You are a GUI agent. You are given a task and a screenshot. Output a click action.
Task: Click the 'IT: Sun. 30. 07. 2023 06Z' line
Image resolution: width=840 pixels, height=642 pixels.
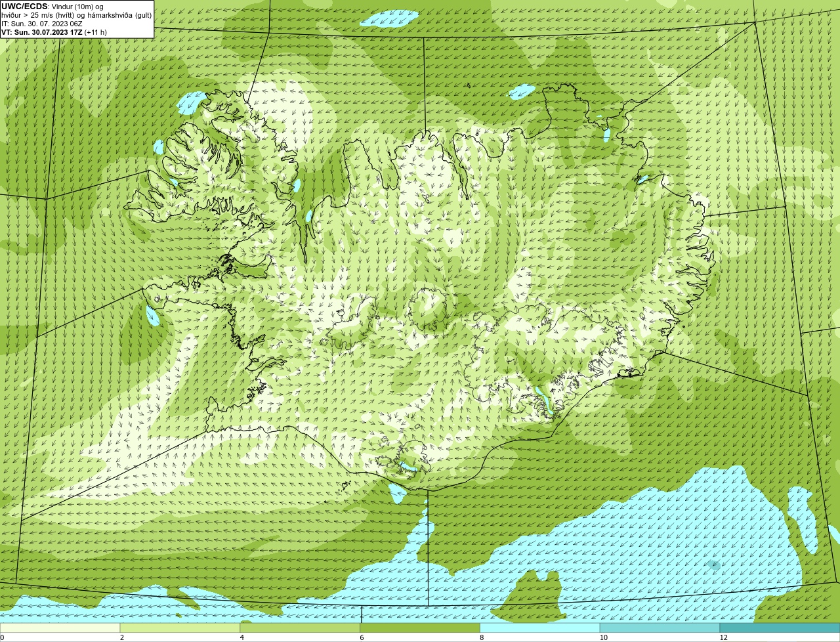point(42,24)
